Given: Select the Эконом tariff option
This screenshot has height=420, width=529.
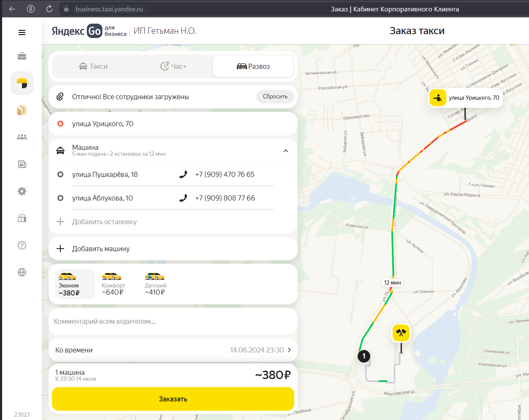Looking at the screenshot, I should click(x=75, y=284).
